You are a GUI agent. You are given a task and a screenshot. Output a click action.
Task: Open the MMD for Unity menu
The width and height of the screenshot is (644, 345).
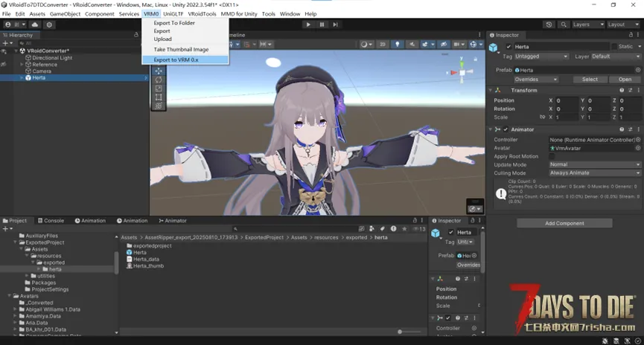[x=239, y=14]
